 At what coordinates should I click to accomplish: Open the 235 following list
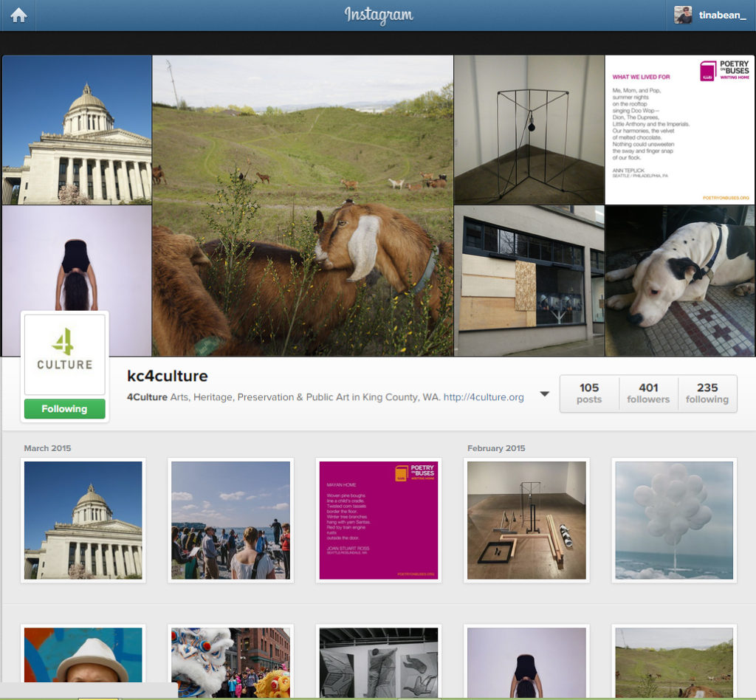coord(707,394)
